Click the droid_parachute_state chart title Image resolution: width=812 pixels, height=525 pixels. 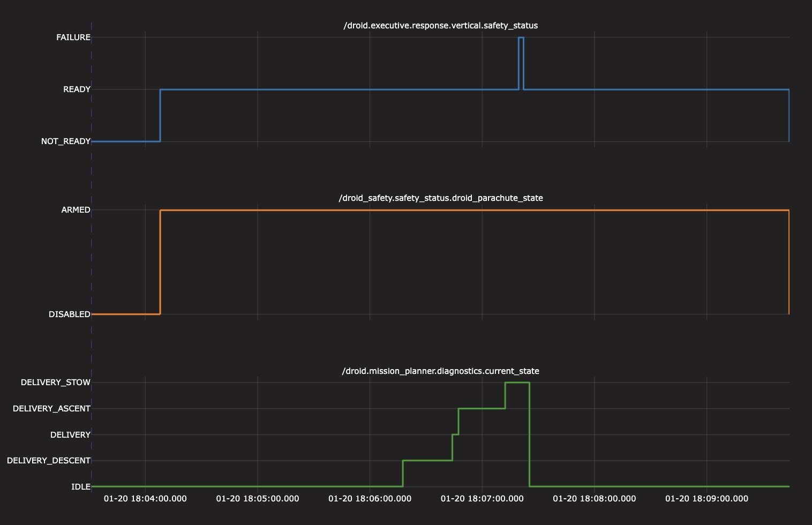pyautogui.click(x=440, y=198)
